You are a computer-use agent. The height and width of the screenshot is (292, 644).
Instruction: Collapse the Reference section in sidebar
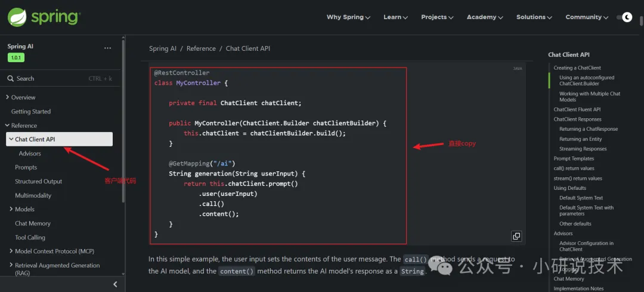pyautogui.click(x=7, y=125)
